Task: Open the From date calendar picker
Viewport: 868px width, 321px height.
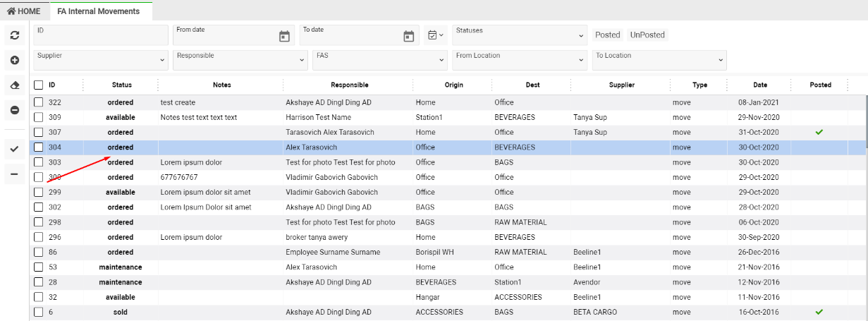Action: tap(284, 37)
